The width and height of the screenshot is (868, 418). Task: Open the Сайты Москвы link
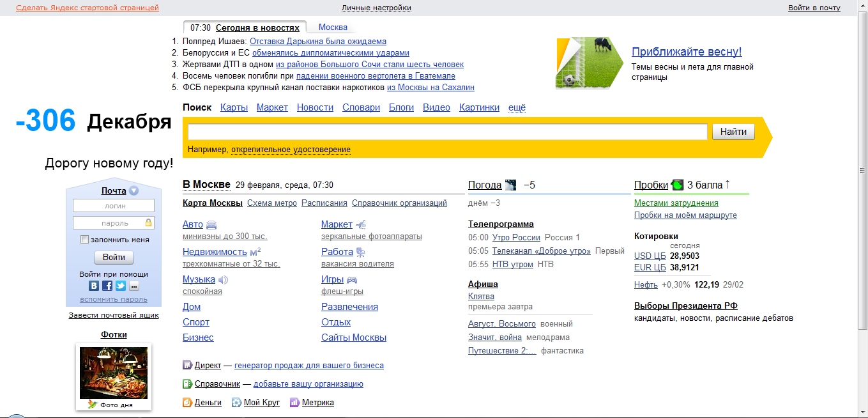[x=354, y=337]
